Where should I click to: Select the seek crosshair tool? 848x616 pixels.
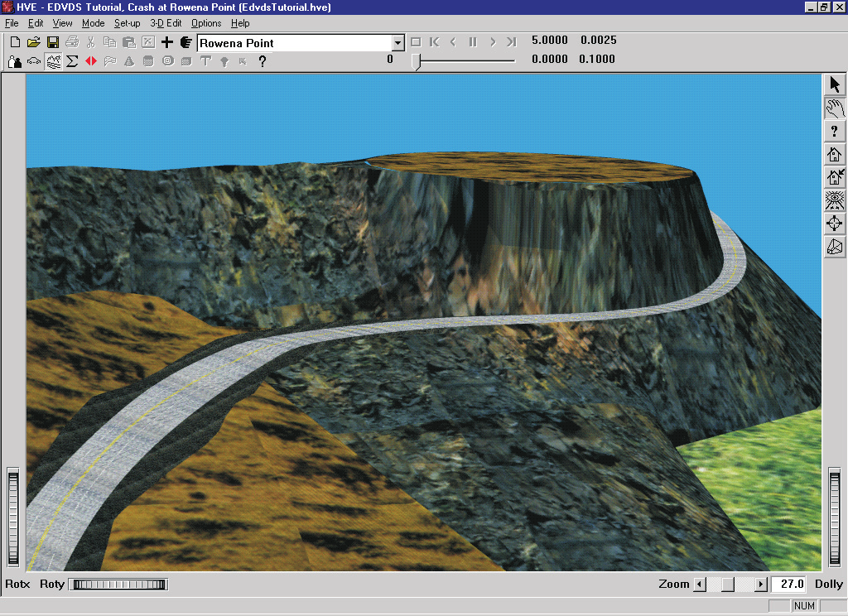pyautogui.click(x=835, y=224)
